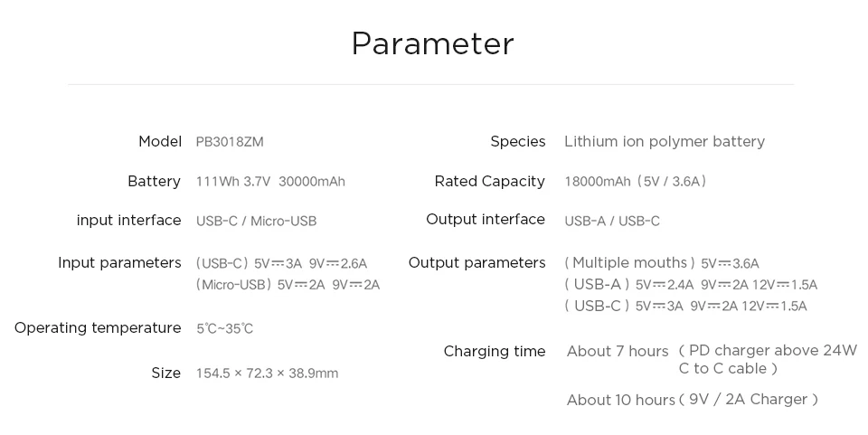Click the Output interface label

(x=486, y=220)
